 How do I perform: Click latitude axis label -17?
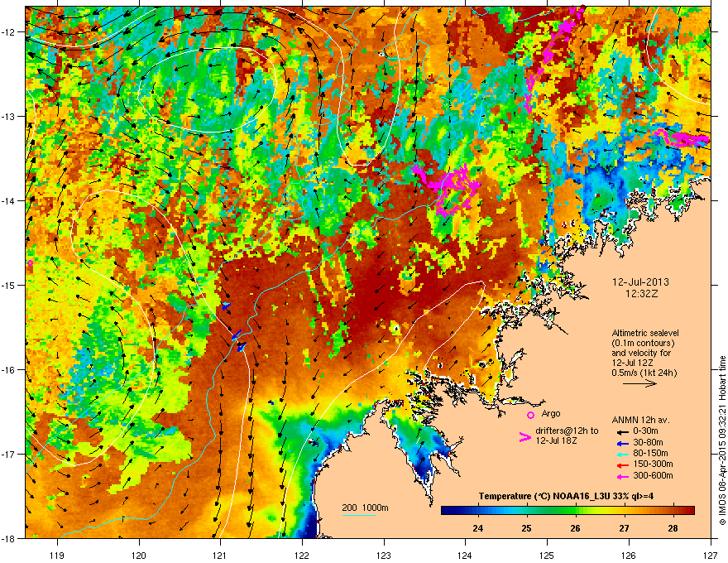click(x=9, y=454)
